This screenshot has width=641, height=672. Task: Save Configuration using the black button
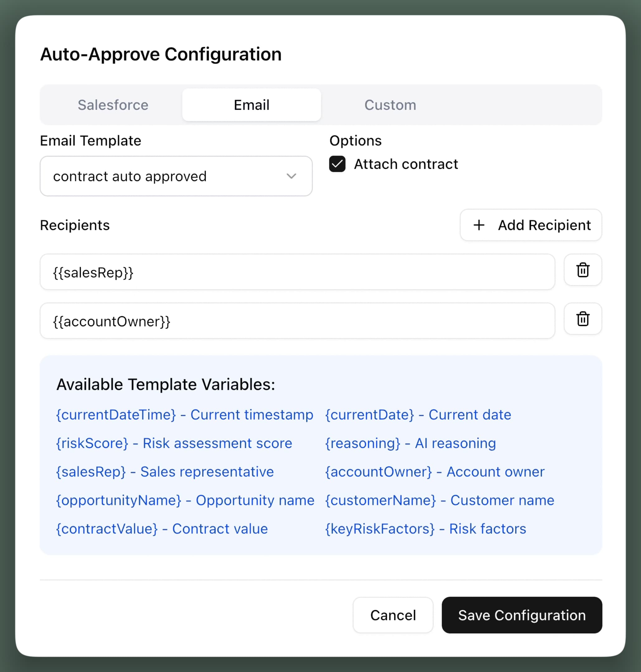522,615
